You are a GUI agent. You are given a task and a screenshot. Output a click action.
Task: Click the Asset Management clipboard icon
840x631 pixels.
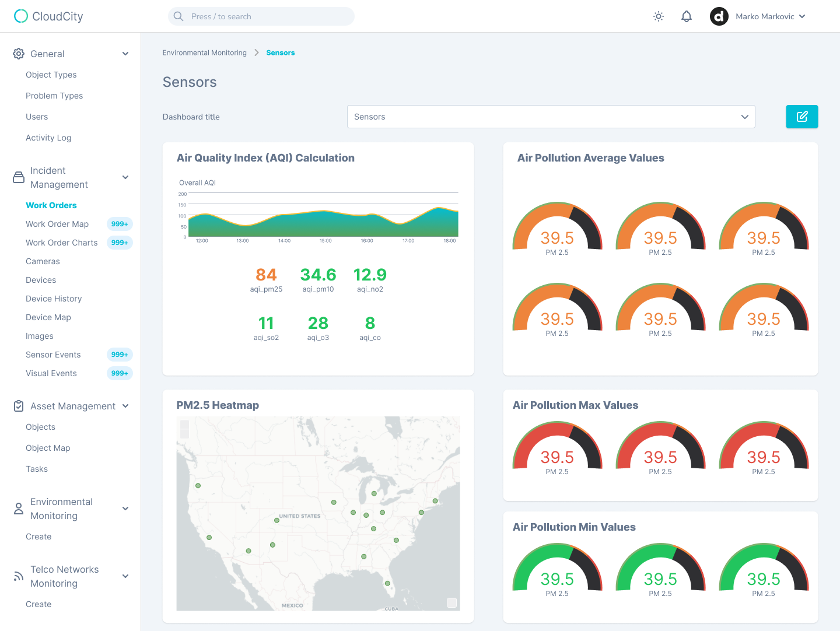coord(19,406)
